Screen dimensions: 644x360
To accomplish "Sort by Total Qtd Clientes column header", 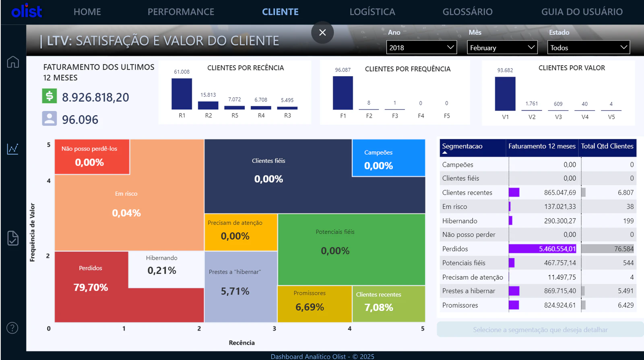I will pos(607,146).
